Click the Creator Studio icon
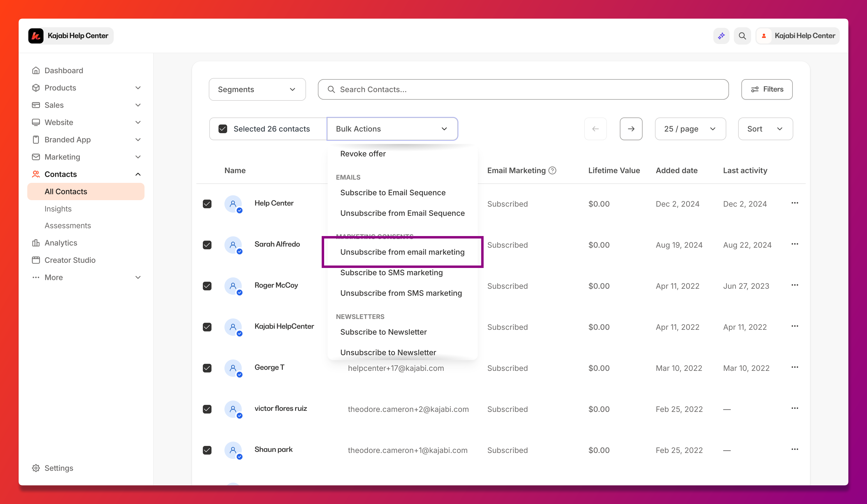Image resolution: width=867 pixels, height=504 pixels. click(36, 260)
